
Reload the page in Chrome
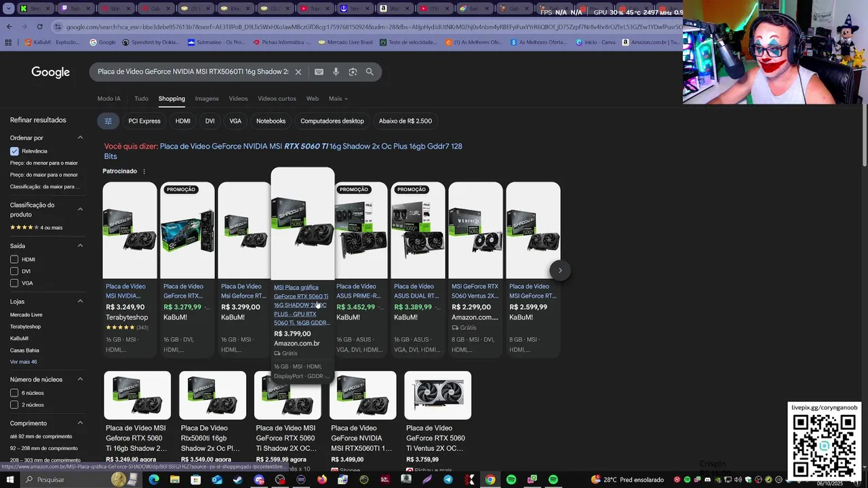[x=40, y=26]
